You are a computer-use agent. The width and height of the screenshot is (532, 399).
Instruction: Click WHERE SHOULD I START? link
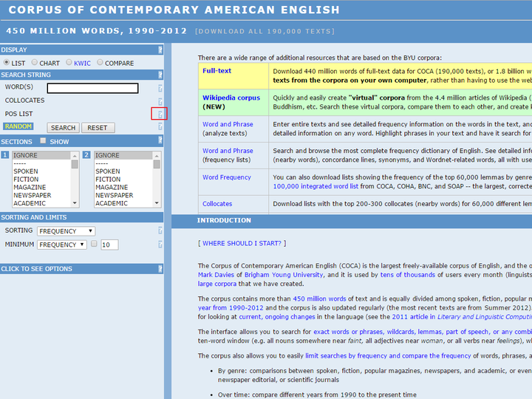pos(242,243)
